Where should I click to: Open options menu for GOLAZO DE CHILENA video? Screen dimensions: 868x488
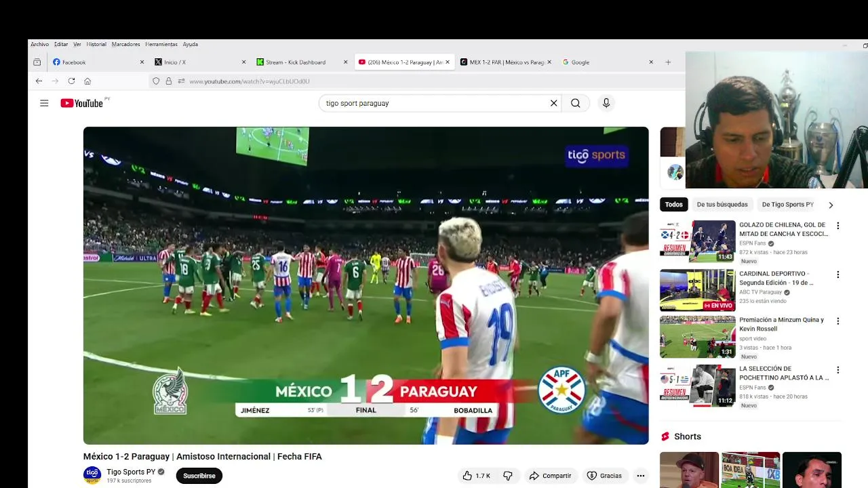click(x=837, y=226)
